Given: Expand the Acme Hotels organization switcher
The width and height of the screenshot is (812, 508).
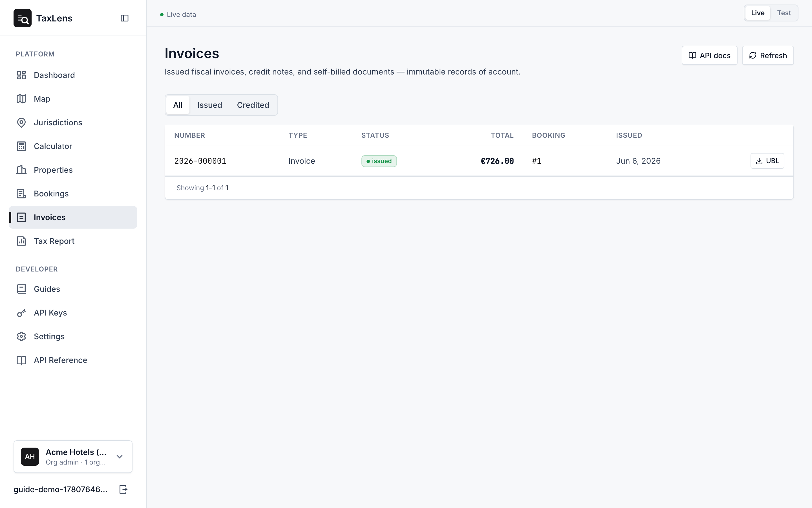Looking at the screenshot, I should 73,457.
